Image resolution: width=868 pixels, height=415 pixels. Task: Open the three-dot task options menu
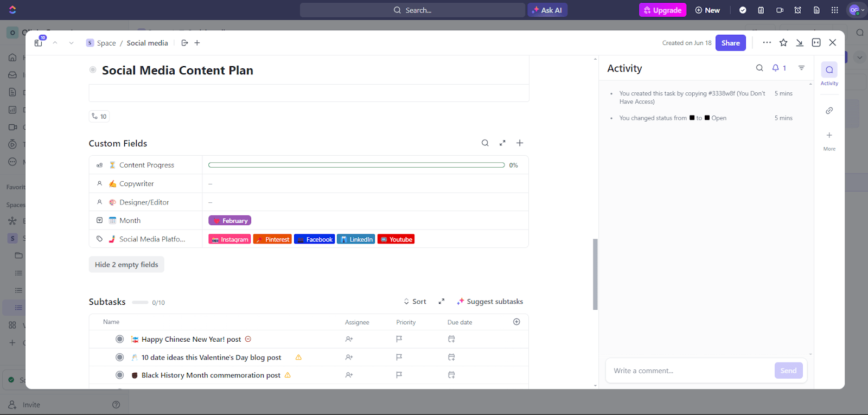tap(767, 42)
